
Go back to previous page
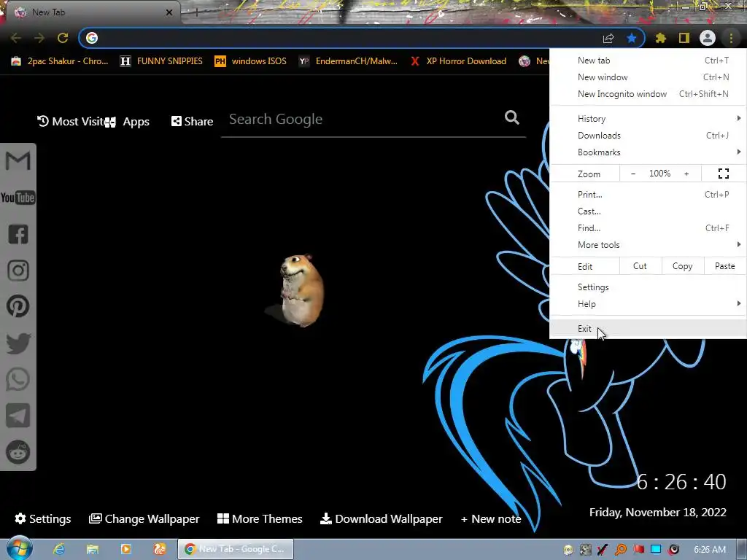coord(16,38)
